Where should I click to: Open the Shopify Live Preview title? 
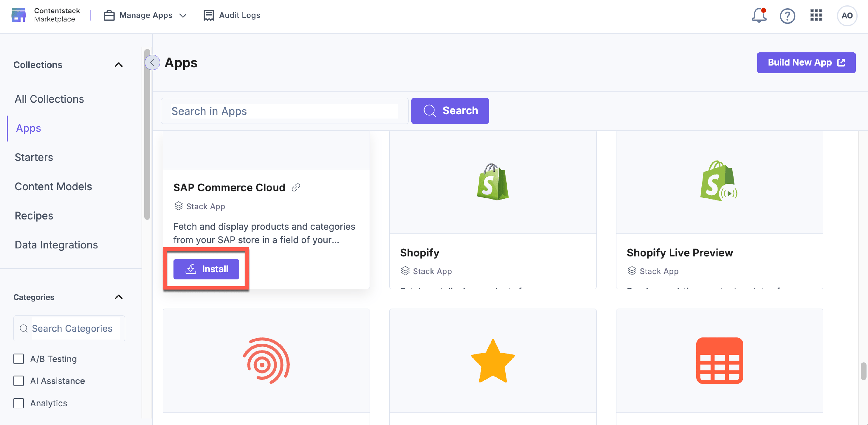680,253
